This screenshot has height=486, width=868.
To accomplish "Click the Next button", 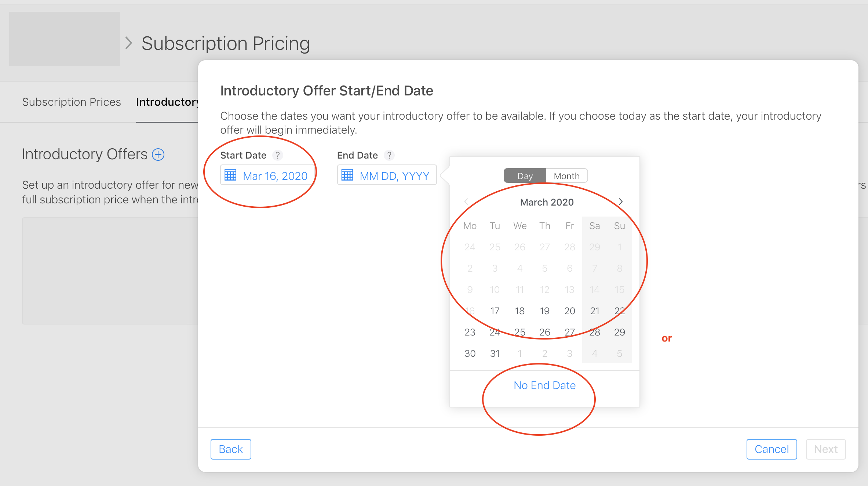I will 825,449.
